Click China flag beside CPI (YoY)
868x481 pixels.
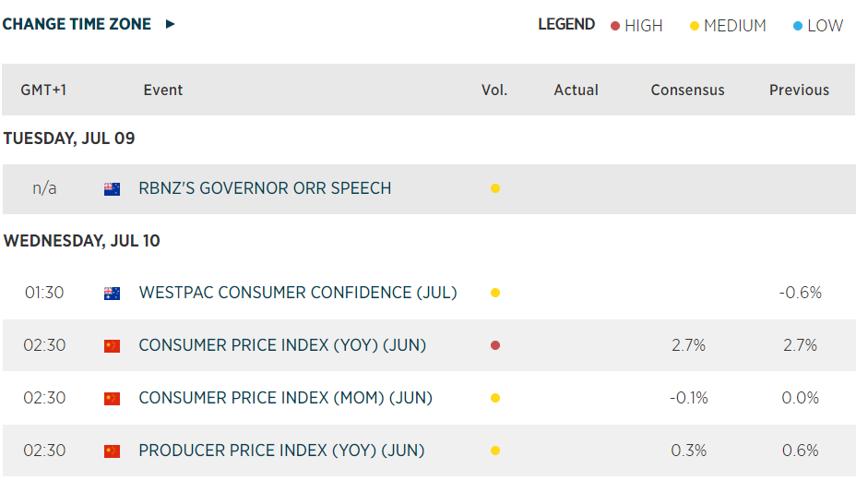pos(112,346)
